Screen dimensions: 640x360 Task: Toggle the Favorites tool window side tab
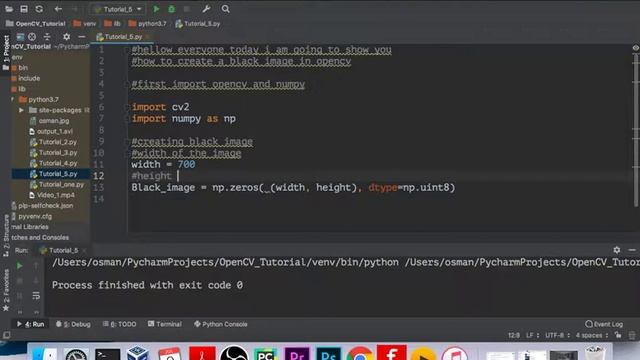tap(6, 290)
